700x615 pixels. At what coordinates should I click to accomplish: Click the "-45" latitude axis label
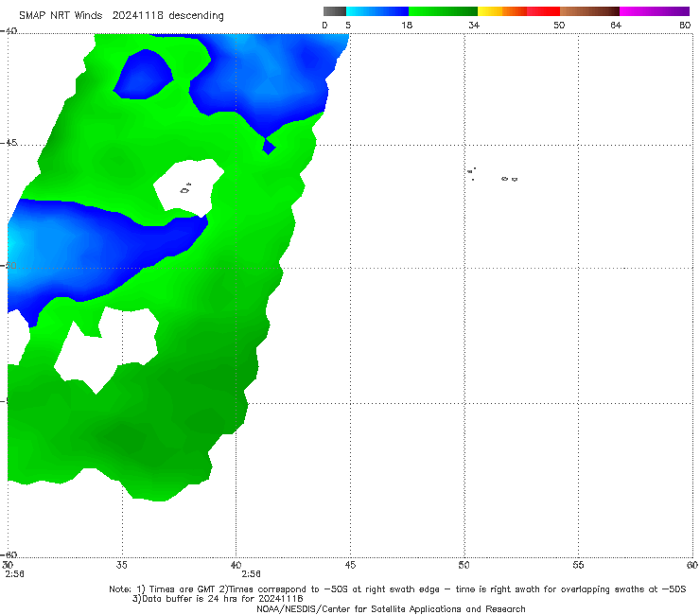[x=9, y=143]
